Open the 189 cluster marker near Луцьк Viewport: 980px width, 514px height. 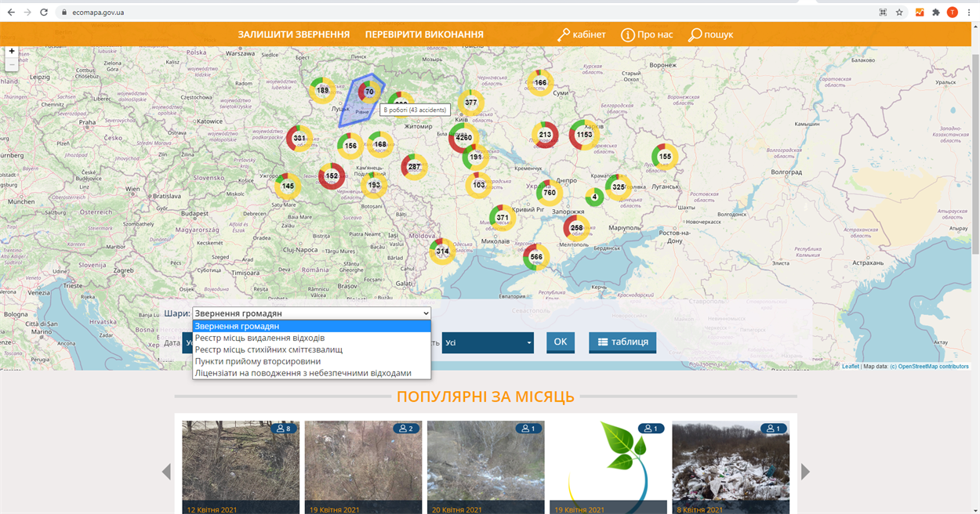click(x=322, y=91)
